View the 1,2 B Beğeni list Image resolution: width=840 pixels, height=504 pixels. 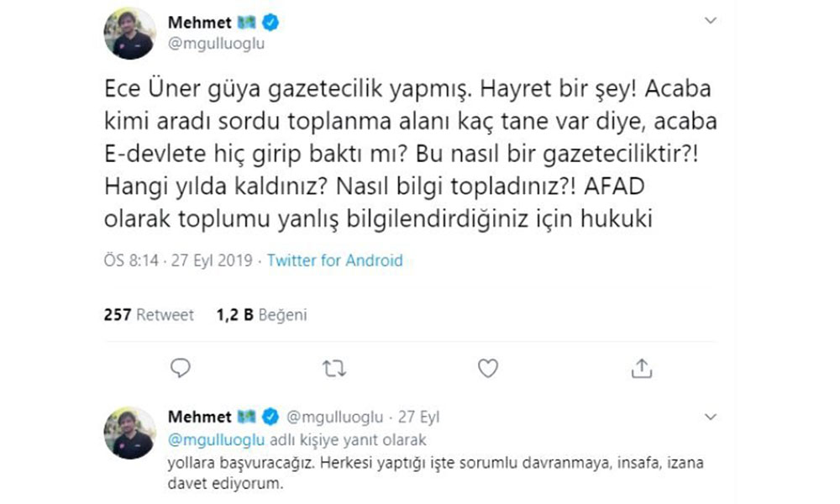[x=261, y=315]
